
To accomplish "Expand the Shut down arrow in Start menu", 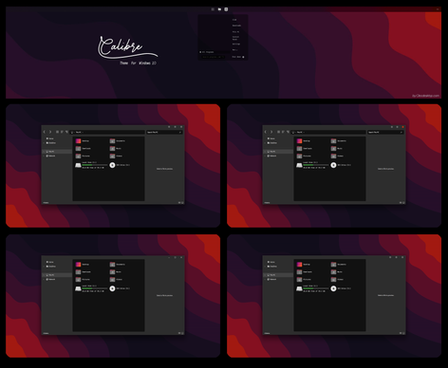I will coord(243,57).
